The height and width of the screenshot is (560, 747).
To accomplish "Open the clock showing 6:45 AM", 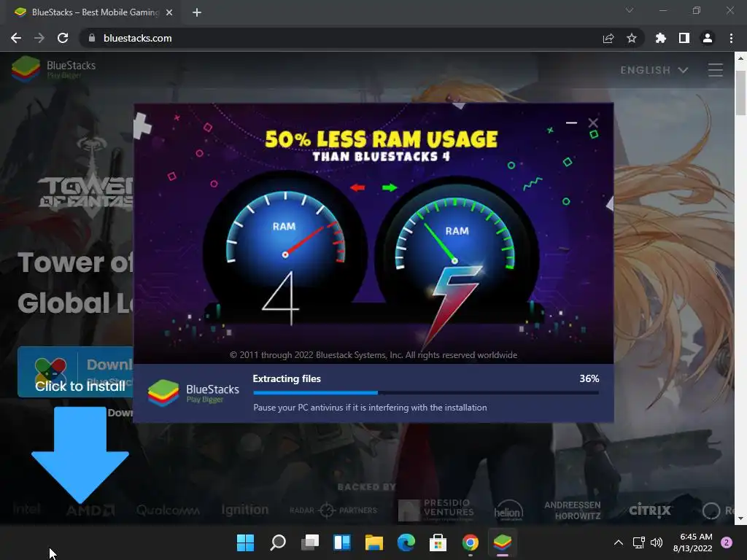I will (x=693, y=542).
